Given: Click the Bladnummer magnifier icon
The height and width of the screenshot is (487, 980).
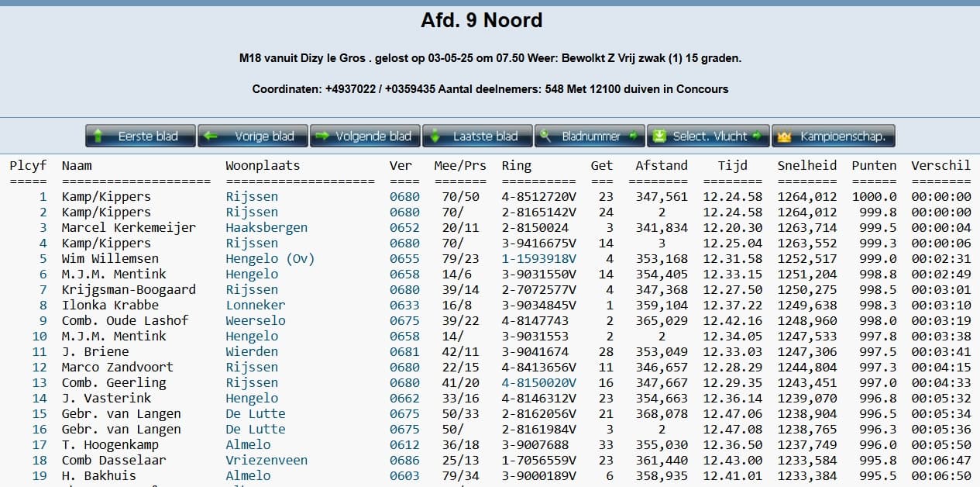Looking at the screenshot, I should click(546, 136).
